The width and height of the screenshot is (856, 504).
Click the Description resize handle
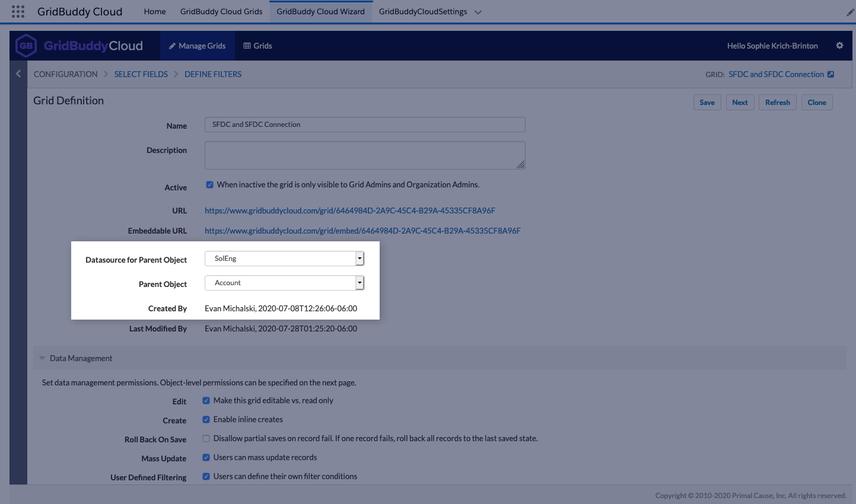[x=521, y=165]
